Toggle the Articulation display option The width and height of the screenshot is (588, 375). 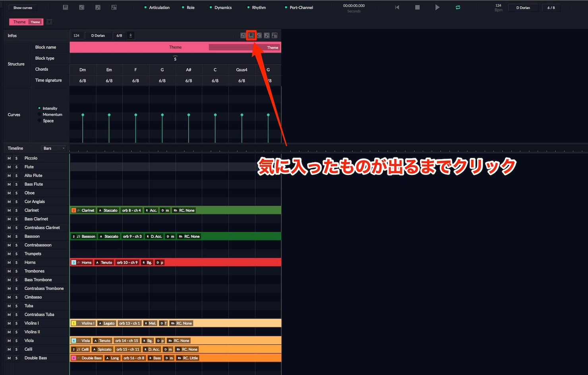tap(157, 8)
